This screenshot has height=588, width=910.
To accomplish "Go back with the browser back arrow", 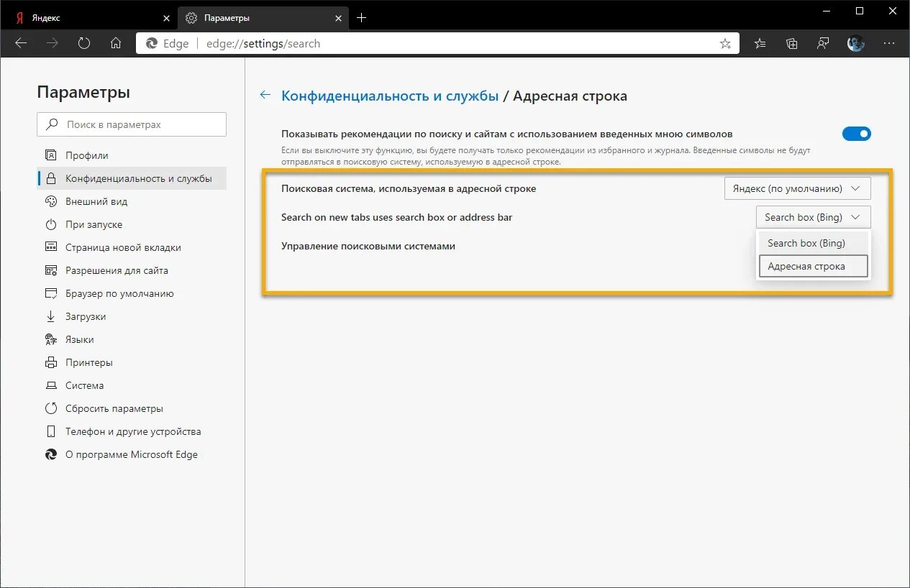I will point(21,43).
